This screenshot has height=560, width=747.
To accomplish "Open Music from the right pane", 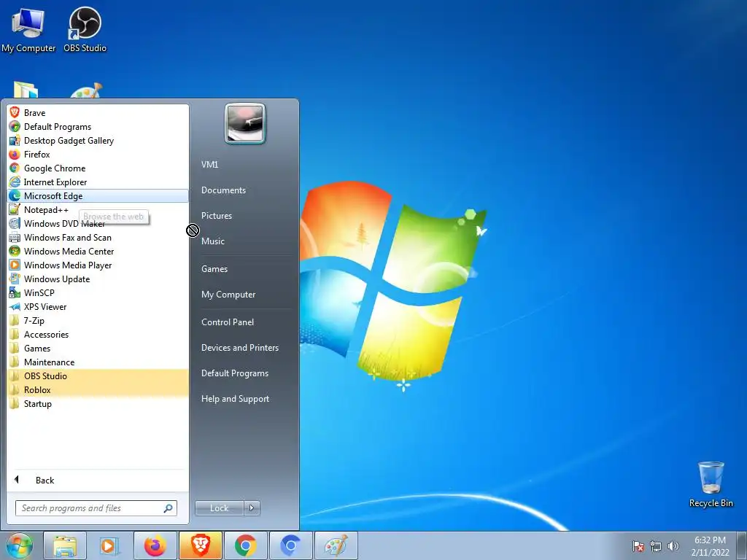I will point(244,241).
